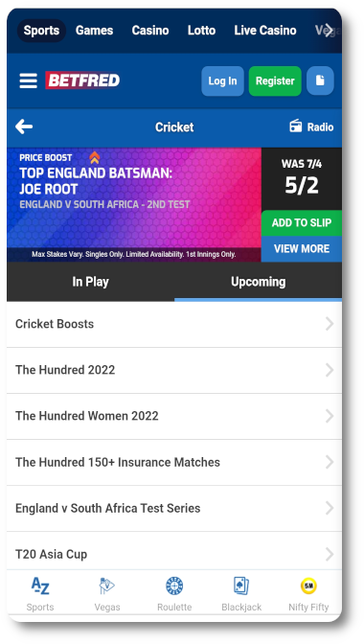This screenshot has width=364, height=644.
Task: Open the A-Z Sports icon in bottom bar
Action: point(40,586)
